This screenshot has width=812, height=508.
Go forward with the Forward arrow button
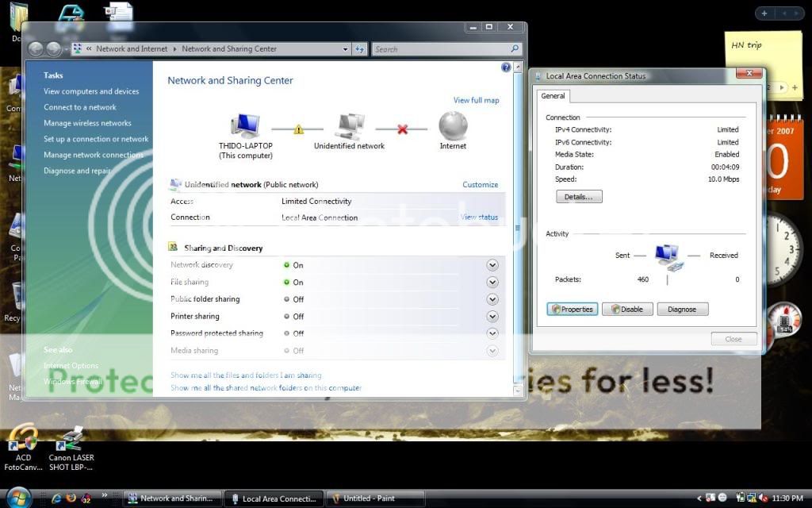[x=53, y=49]
